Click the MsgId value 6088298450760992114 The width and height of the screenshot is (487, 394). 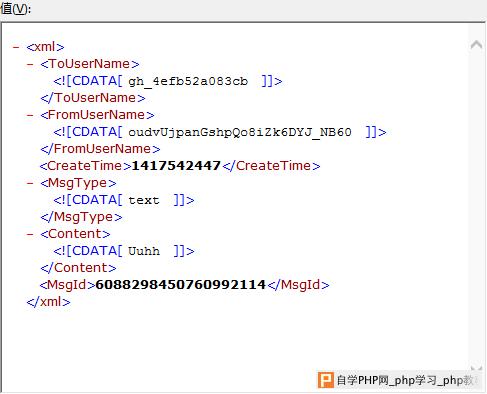coord(180,285)
